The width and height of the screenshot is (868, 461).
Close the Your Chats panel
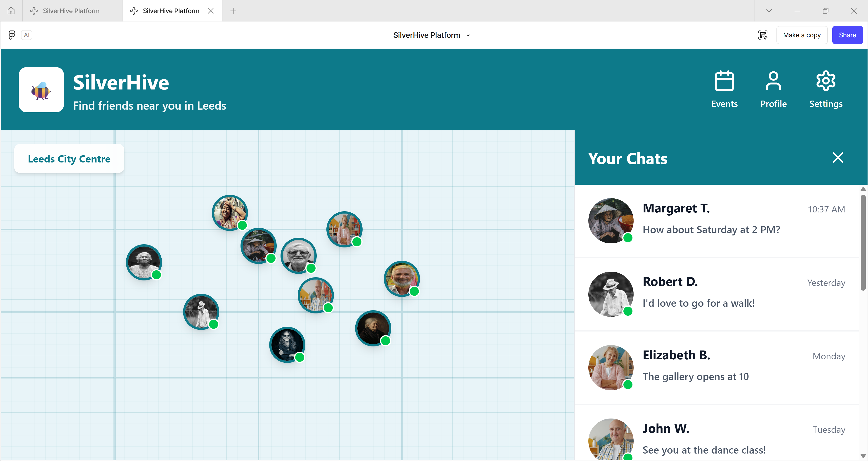point(838,157)
